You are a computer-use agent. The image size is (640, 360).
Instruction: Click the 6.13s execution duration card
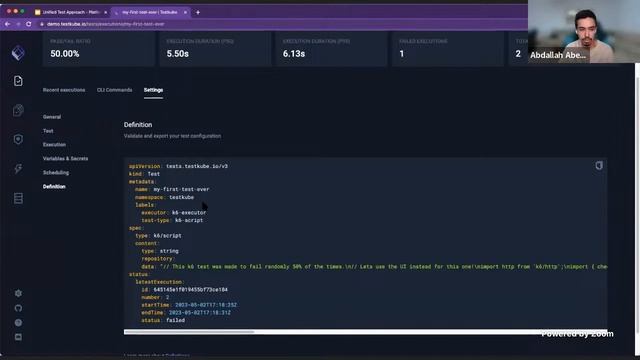pyautogui.click(x=331, y=49)
